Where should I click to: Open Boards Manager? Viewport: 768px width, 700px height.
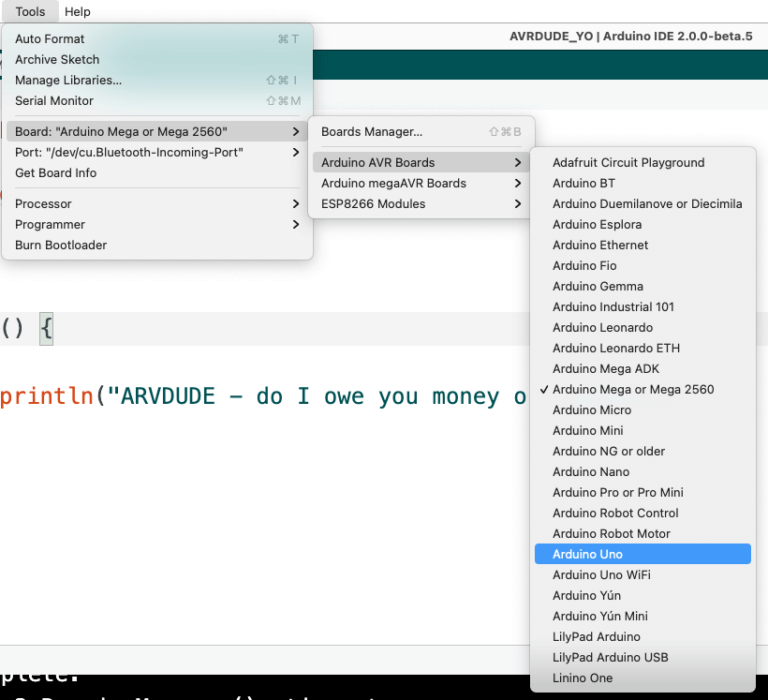[x=421, y=131]
